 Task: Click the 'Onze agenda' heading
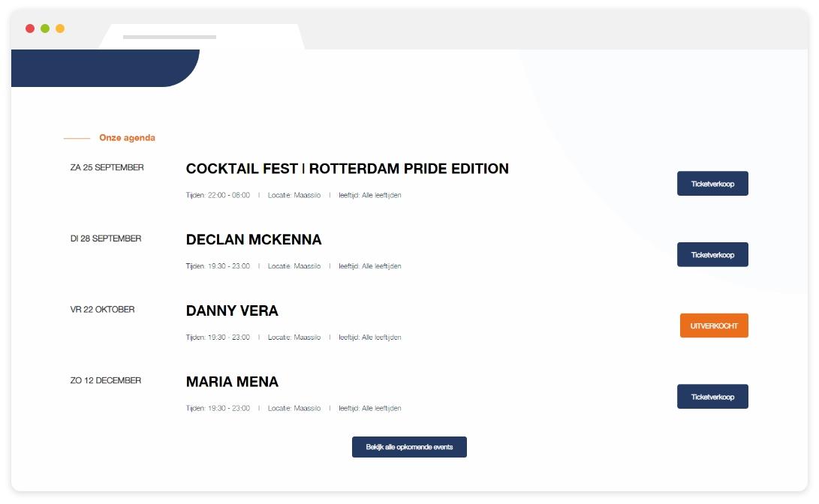point(127,138)
